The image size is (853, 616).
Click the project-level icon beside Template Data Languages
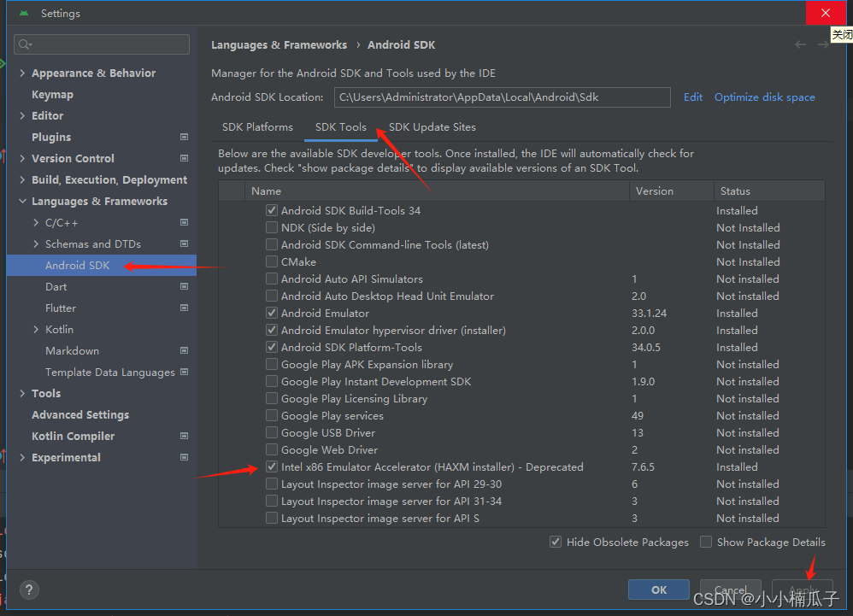coord(184,372)
